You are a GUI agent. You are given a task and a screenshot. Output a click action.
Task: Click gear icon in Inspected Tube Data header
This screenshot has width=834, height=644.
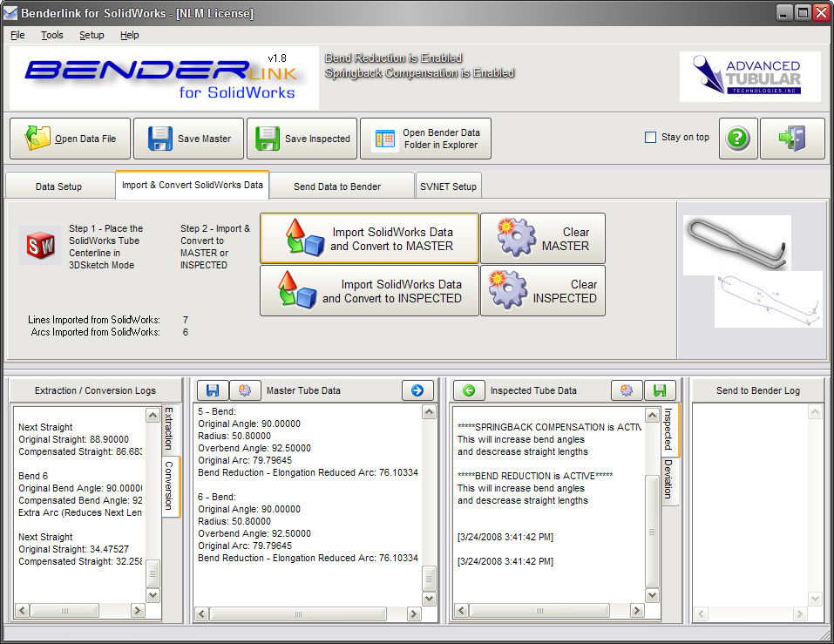pos(626,390)
